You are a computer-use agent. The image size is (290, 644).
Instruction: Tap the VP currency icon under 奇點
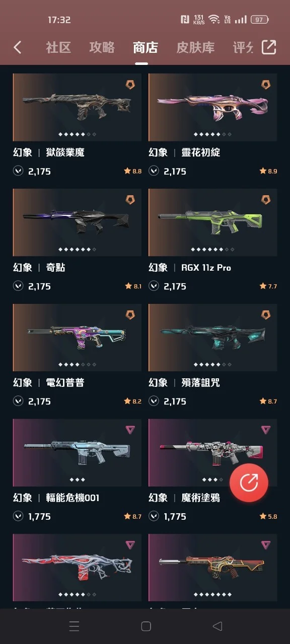point(18,286)
